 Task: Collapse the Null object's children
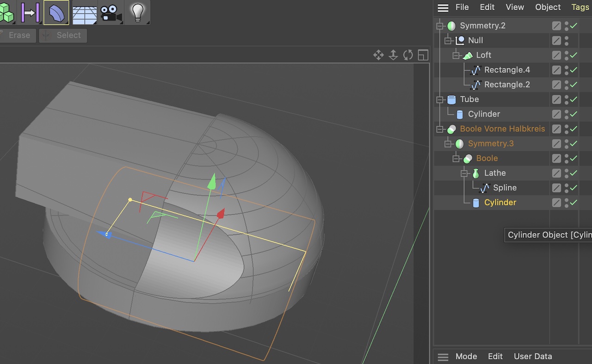click(448, 41)
